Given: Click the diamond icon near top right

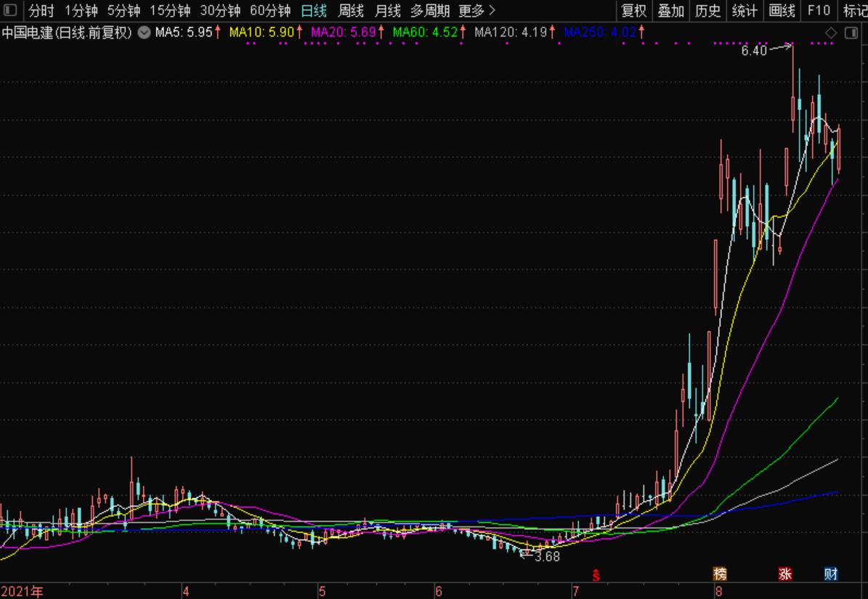Looking at the screenshot, I should pos(831,33).
